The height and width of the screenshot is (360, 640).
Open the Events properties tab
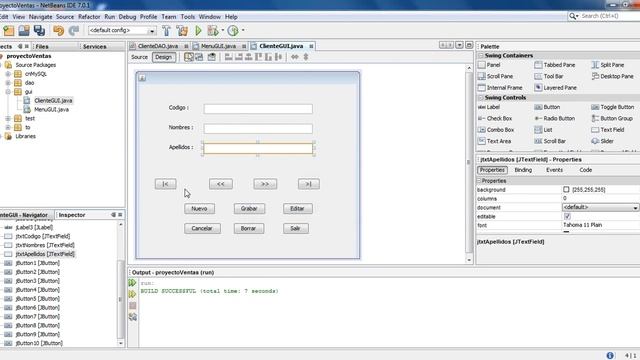tap(554, 170)
